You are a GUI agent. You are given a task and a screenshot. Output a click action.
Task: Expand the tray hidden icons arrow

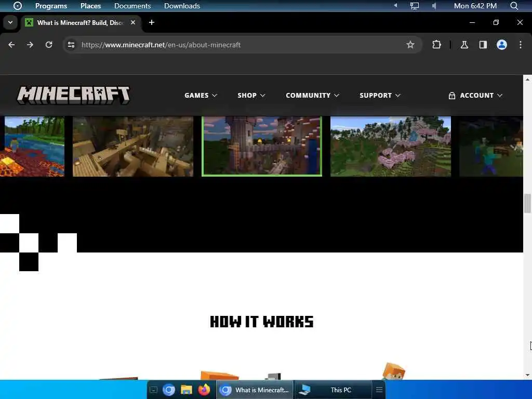[x=395, y=5]
